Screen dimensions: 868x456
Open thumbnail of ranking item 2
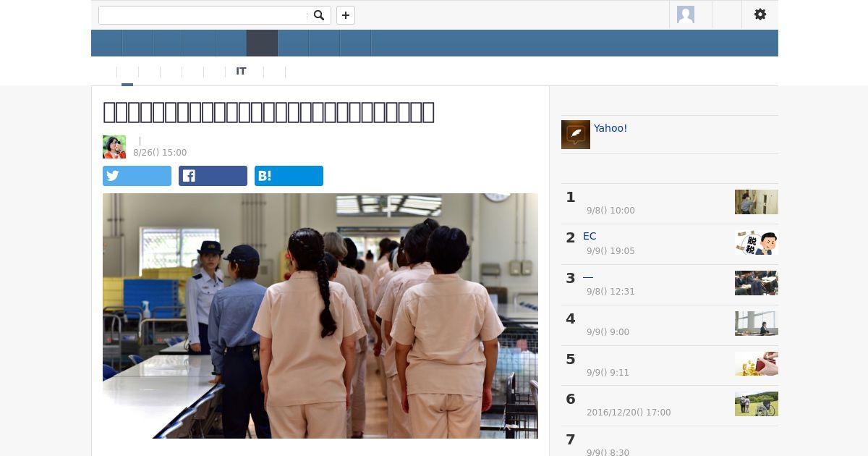(x=757, y=242)
